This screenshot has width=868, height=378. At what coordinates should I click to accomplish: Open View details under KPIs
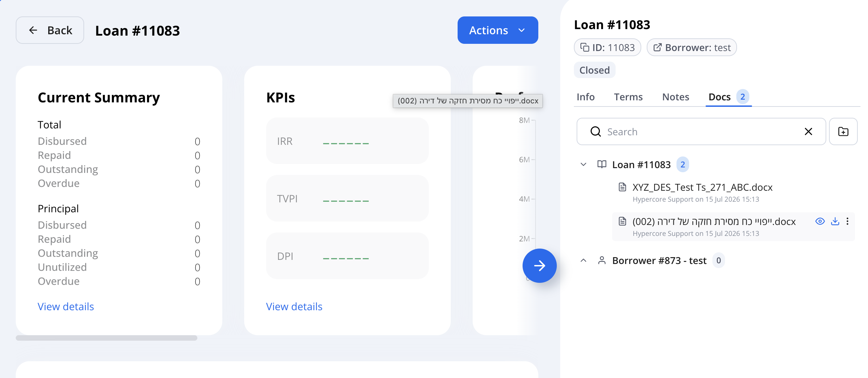click(x=294, y=306)
